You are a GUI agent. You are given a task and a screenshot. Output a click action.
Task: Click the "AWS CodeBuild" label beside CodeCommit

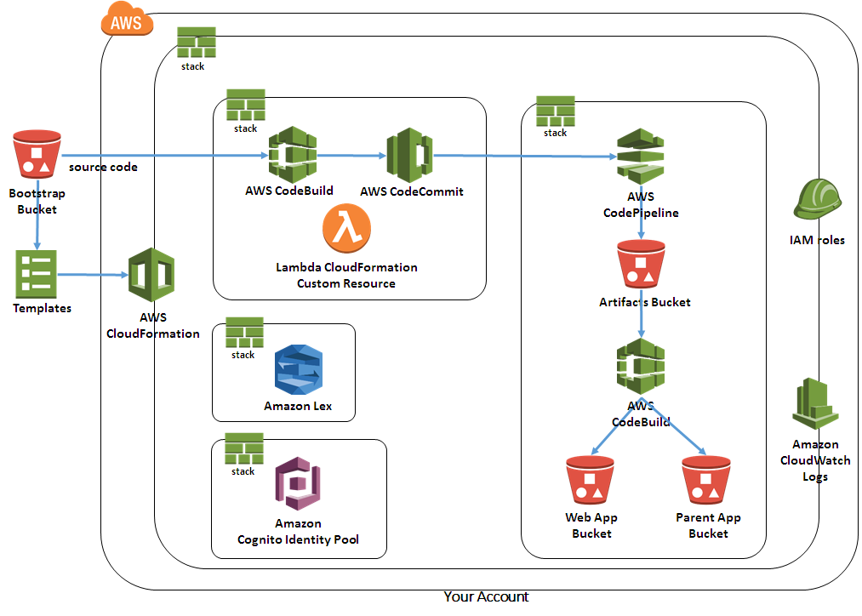pos(289,191)
